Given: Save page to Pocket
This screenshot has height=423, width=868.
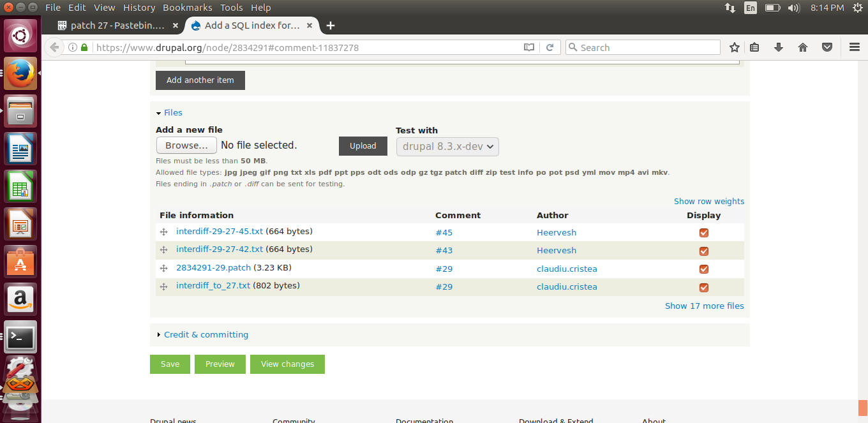Looking at the screenshot, I should coord(827,47).
